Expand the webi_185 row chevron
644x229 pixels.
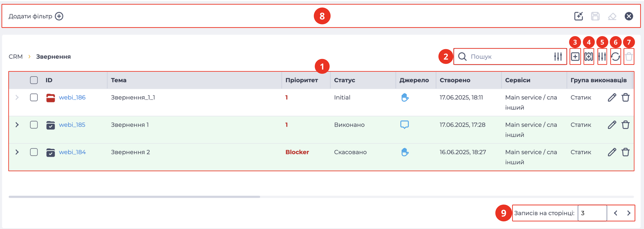tap(17, 125)
